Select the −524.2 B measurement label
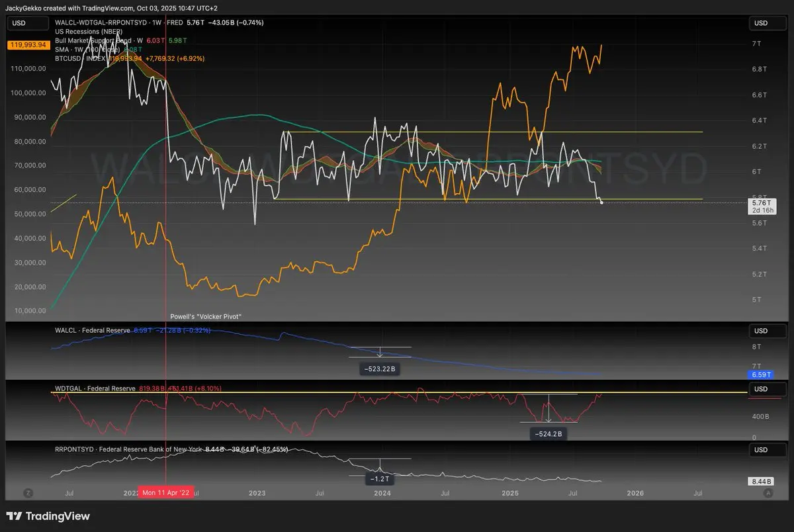Screen dimensions: 794x532 pos(549,434)
